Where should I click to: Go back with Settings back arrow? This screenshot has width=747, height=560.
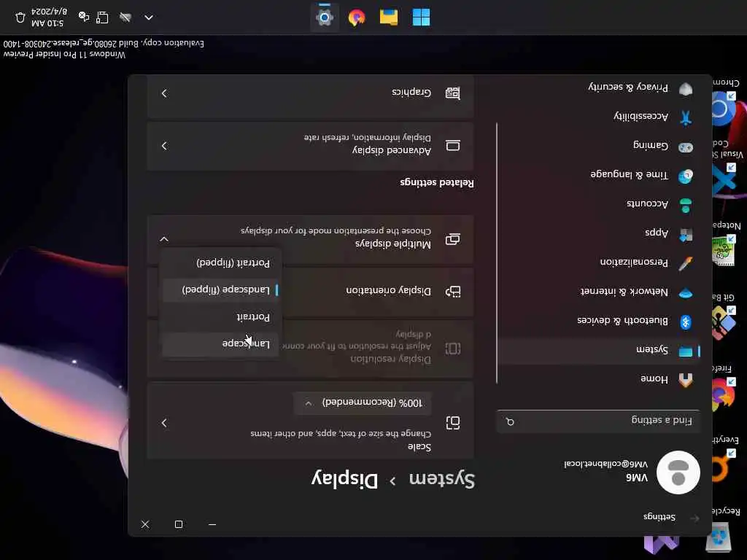click(x=694, y=518)
